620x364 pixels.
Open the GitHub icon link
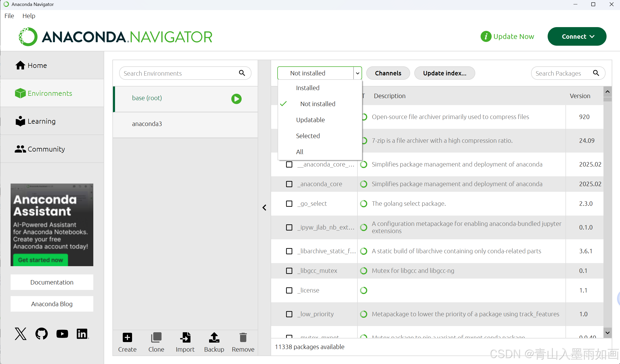pos(41,334)
